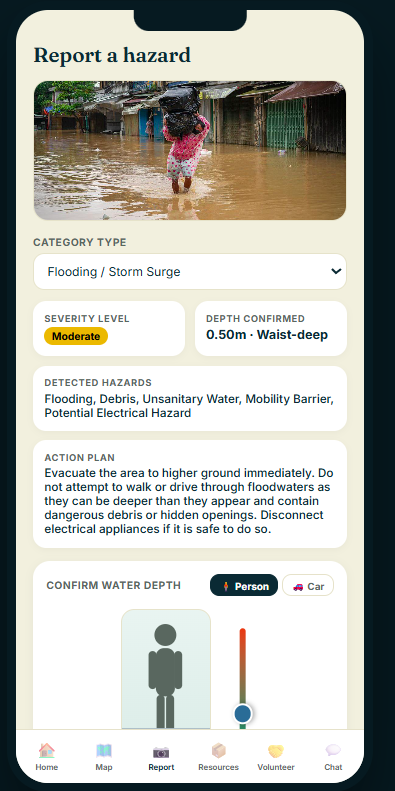The width and height of the screenshot is (395, 791).
Task: Click the red-to-green depth slider track
Action: [x=243, y=678]
